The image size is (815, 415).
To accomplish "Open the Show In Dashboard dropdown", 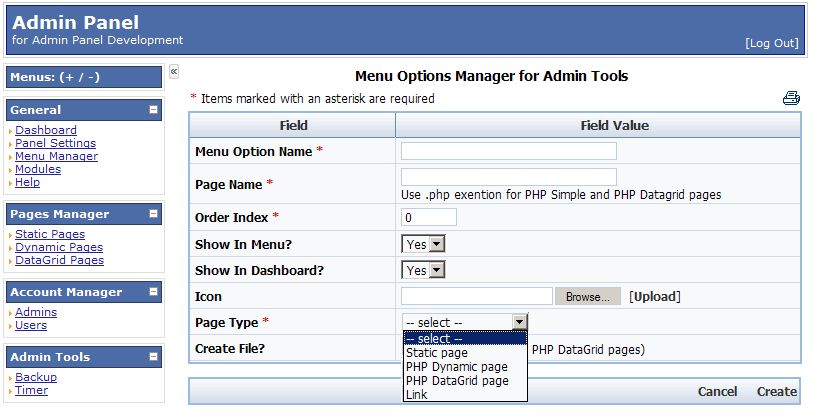I will (x=423, y=270).
